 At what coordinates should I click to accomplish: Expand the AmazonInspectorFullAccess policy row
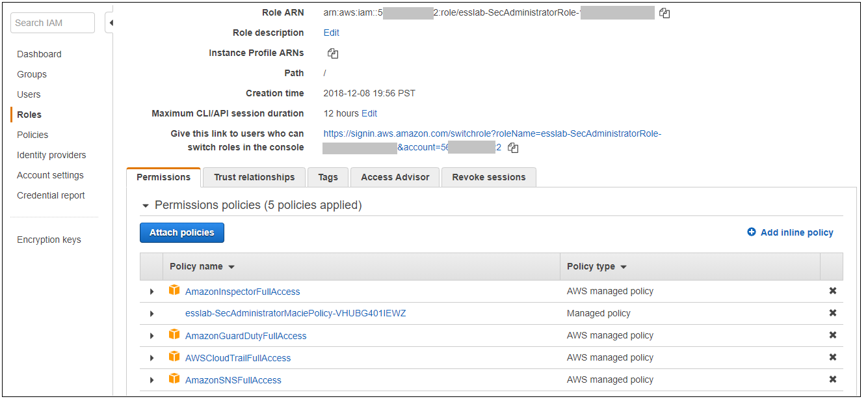151,292
